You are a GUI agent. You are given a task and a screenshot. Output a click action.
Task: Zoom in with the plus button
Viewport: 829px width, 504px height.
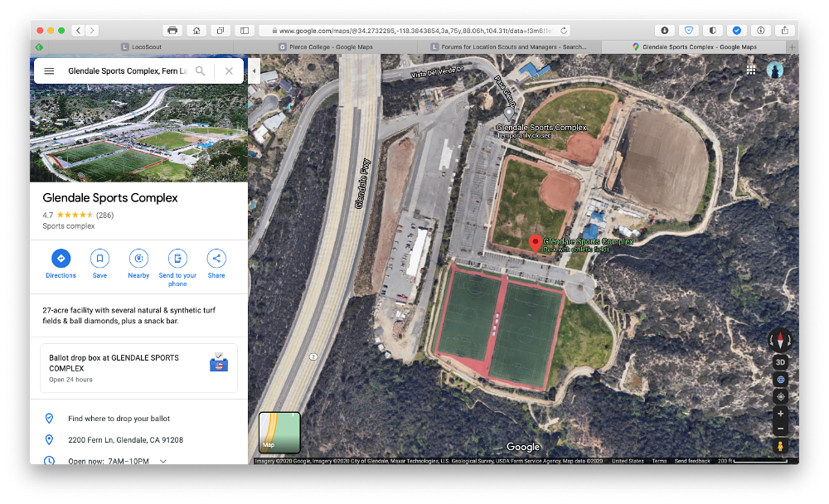point(780,414)
